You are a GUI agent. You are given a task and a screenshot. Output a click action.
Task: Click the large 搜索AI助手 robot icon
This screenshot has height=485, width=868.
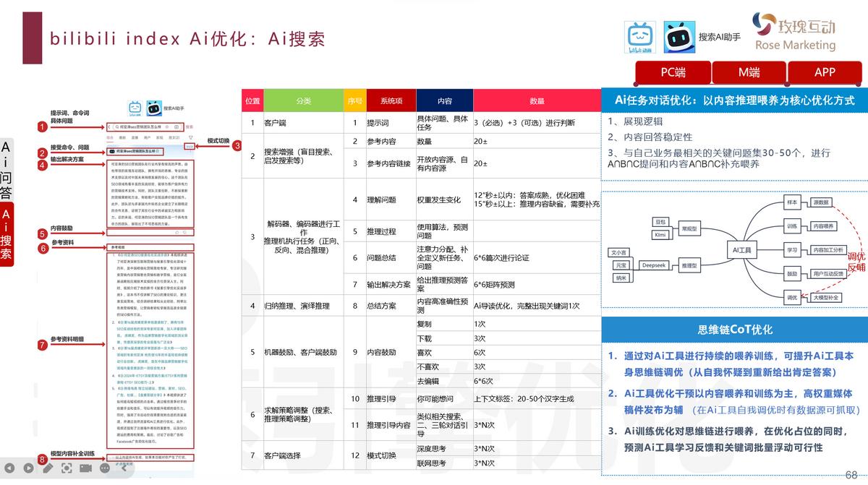pyautogui.click(x=679, y=37)
